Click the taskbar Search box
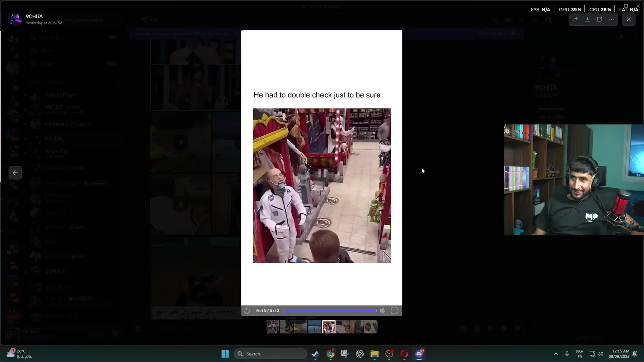Screen dimensions: 644x362 [271, 354]
